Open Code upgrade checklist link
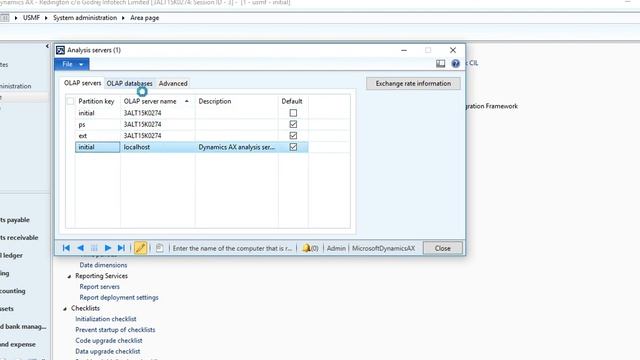This screenshot has height=360, width=640. tap(109, 340)
